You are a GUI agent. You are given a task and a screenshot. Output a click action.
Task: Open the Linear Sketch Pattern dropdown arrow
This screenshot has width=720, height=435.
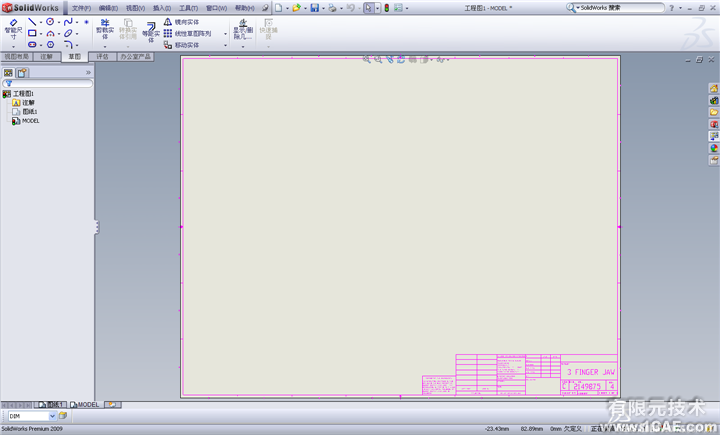click(225, 34)
